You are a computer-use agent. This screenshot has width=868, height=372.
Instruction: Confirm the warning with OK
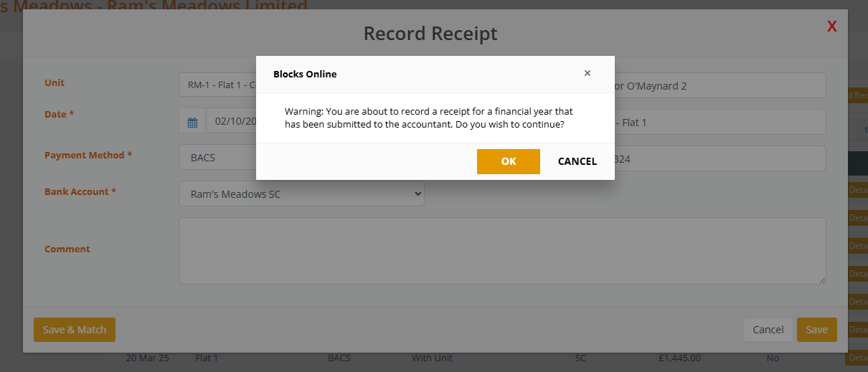coord(508,161)
